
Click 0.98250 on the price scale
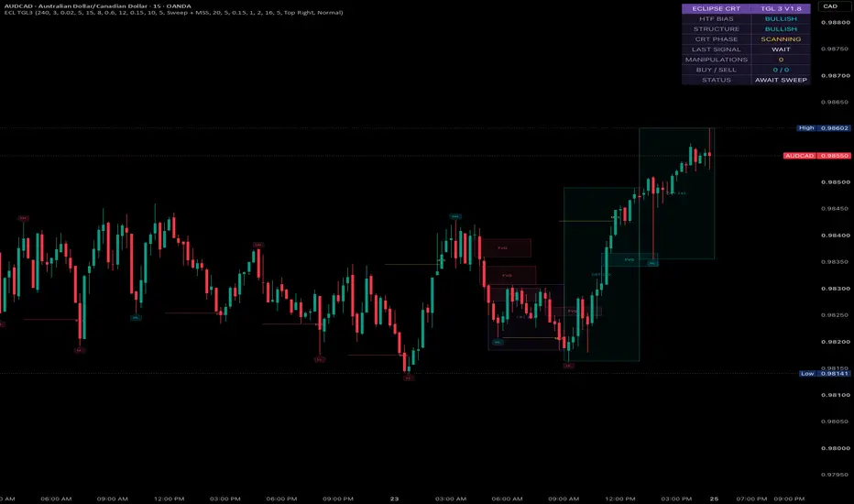(835, 315)
